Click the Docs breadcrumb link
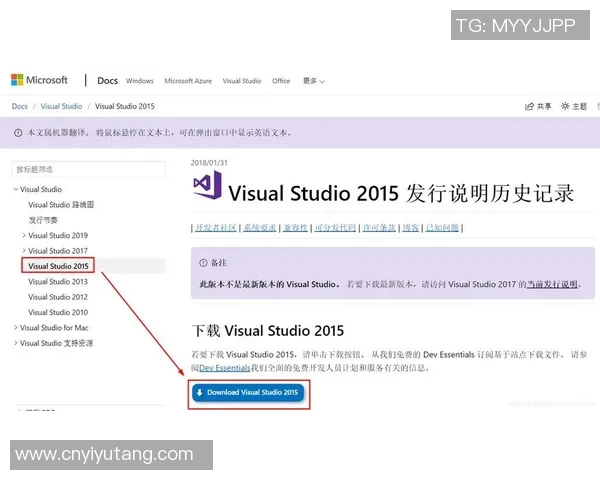600x480 pixels. 20,106
